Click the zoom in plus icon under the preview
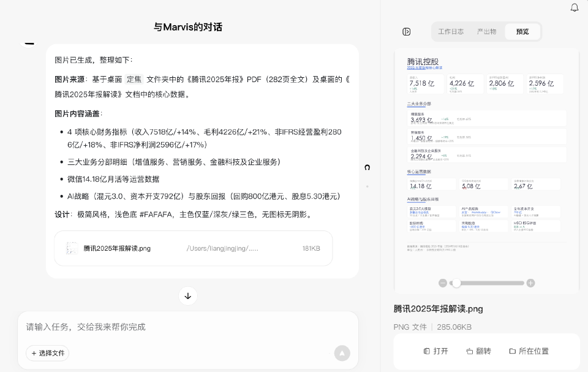The height and width of the screenshot is (372, 588). click(x=530, y=283)
